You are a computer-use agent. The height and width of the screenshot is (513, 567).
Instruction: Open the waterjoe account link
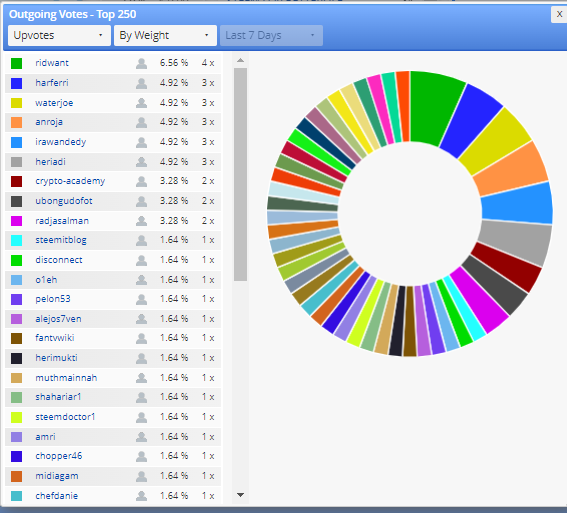click(54, 103)
